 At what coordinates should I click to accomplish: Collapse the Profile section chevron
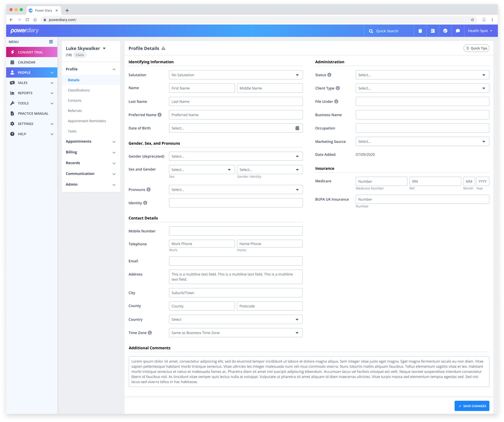point(114,69)
